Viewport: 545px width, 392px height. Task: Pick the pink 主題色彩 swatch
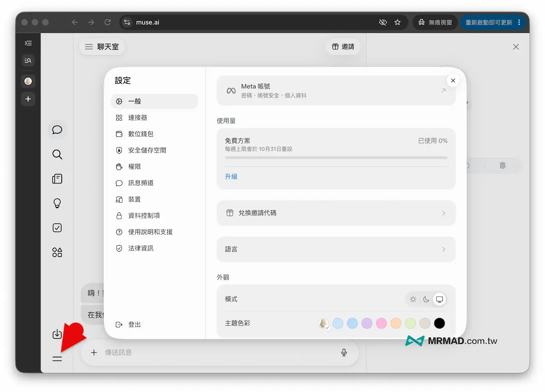click(381, 323)
